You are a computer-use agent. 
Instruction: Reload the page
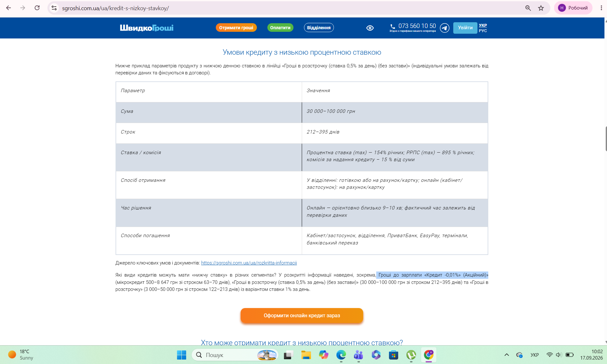tap(37, 8)
